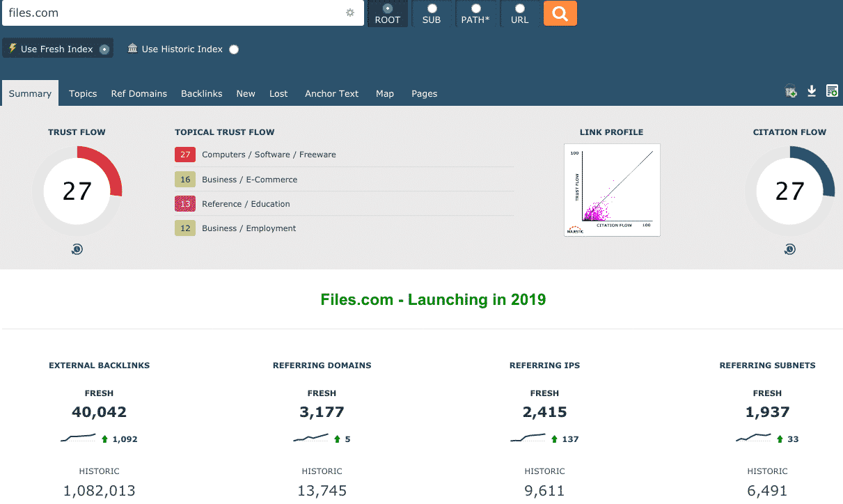Select the PATH* radio button

click(475, 9)
